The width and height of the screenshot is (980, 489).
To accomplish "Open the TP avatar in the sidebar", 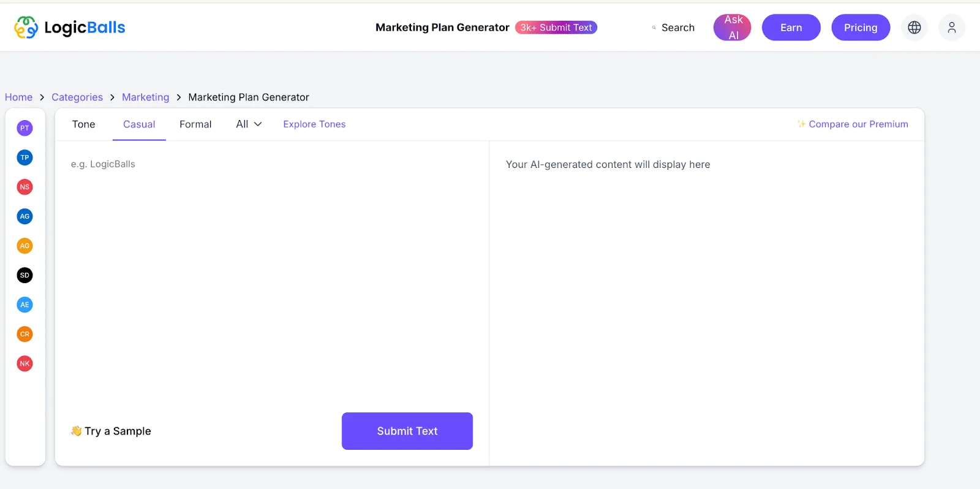I will (24, 157).
